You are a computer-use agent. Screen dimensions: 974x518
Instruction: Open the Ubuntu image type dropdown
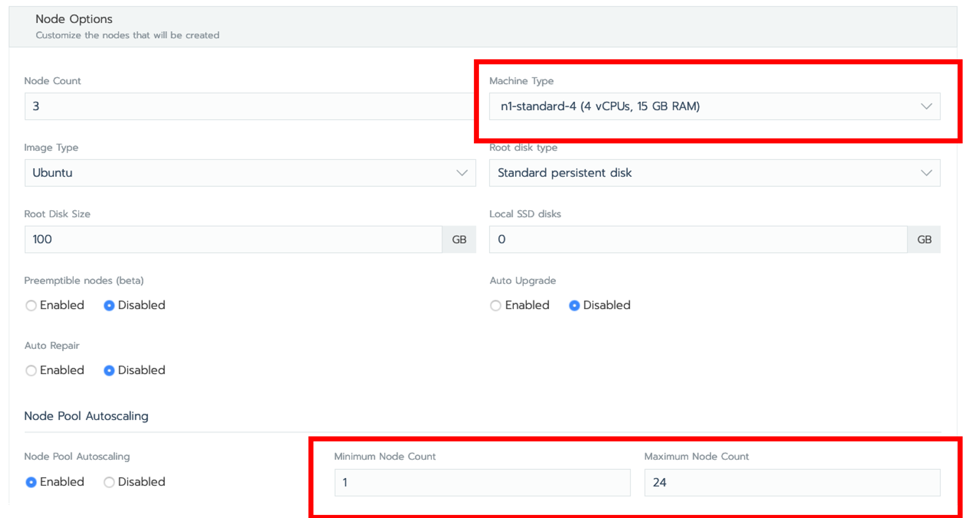pos(250,173)
